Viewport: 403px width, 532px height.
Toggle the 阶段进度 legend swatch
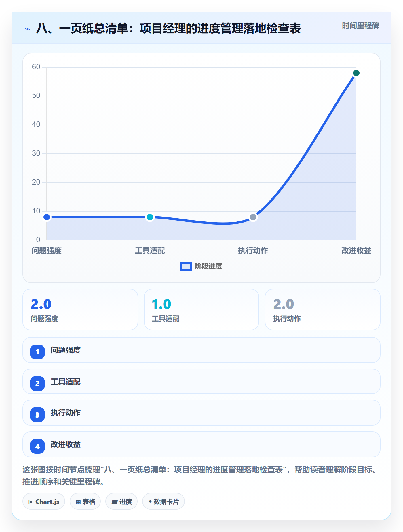(186, 266)
